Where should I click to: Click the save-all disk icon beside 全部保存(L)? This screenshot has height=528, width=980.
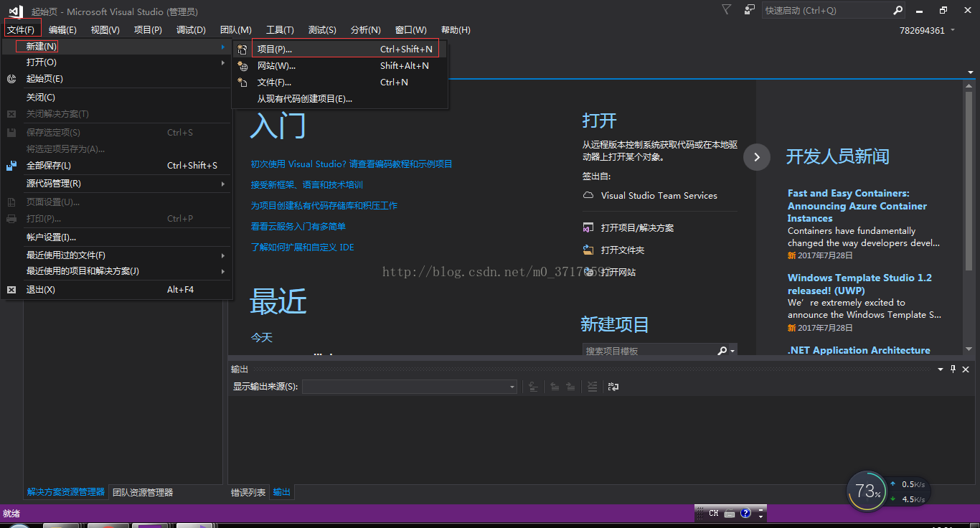11,166
